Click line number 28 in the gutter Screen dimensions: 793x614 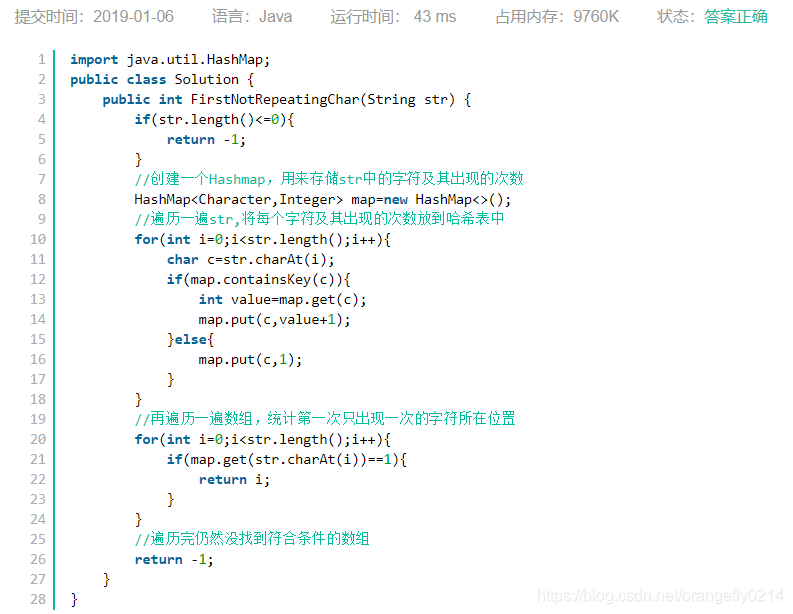[38, 599]
